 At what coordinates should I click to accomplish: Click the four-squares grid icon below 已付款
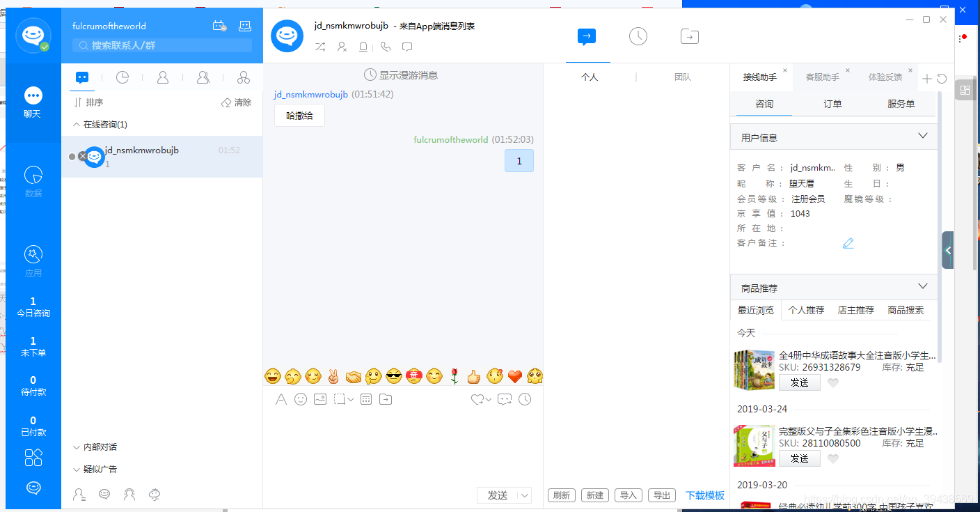pos(33,457)
